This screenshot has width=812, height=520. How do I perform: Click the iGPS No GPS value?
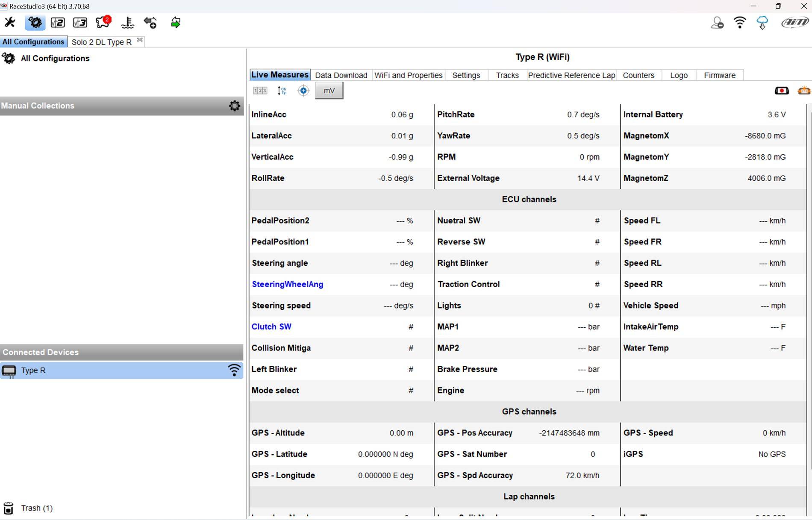(772, 454)
